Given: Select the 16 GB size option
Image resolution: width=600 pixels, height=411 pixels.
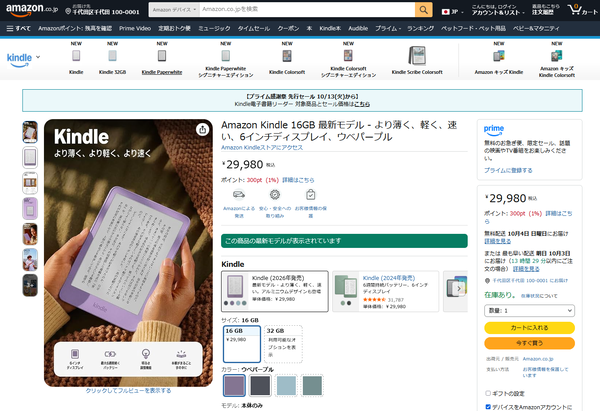Looking at the screenshot, I should (x=242, y=344).
